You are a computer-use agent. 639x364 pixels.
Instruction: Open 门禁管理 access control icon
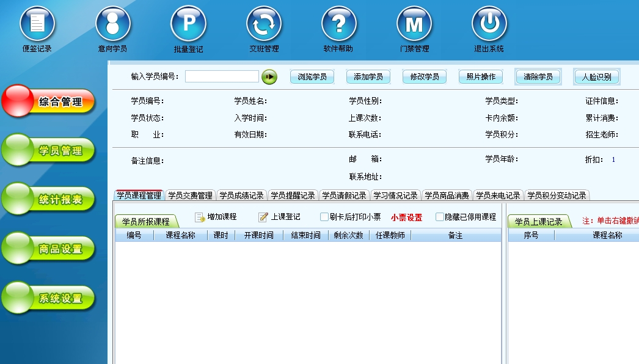point(414,24)
